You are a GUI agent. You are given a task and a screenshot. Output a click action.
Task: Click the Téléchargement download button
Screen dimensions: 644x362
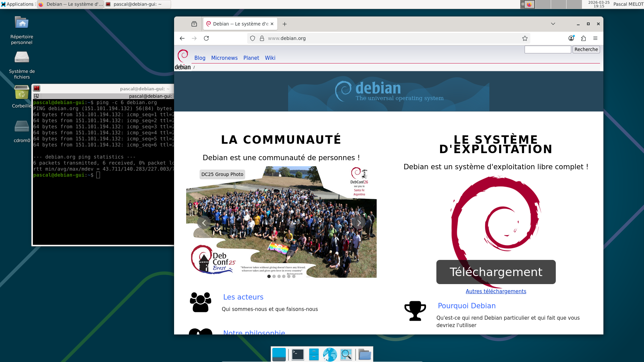496,272
